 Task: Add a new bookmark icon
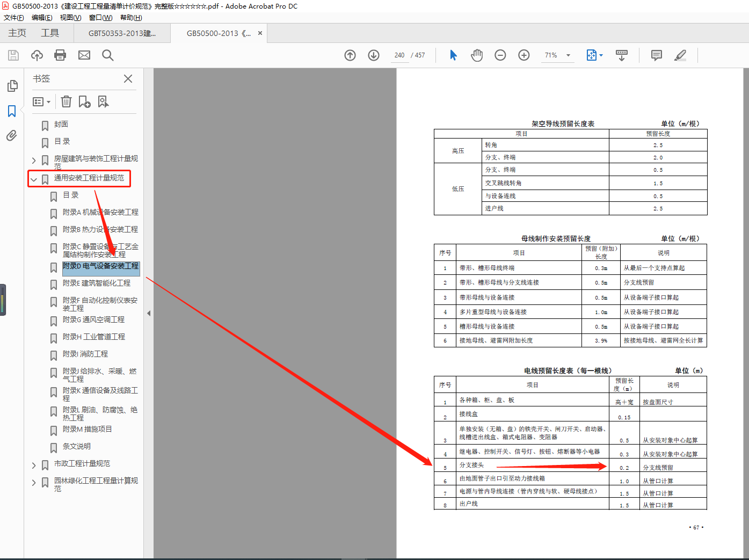[x=85, y=101]
